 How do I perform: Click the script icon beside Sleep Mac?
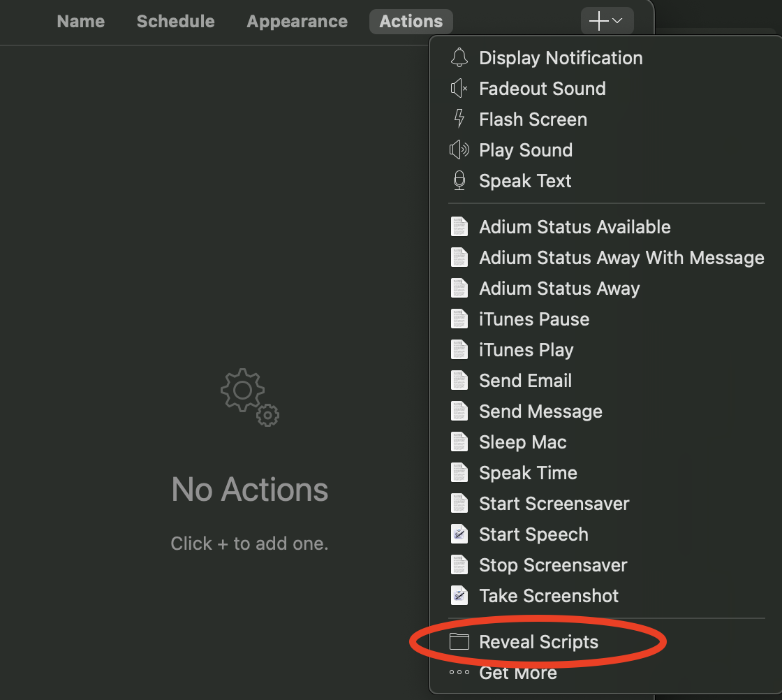click(459, 442)
